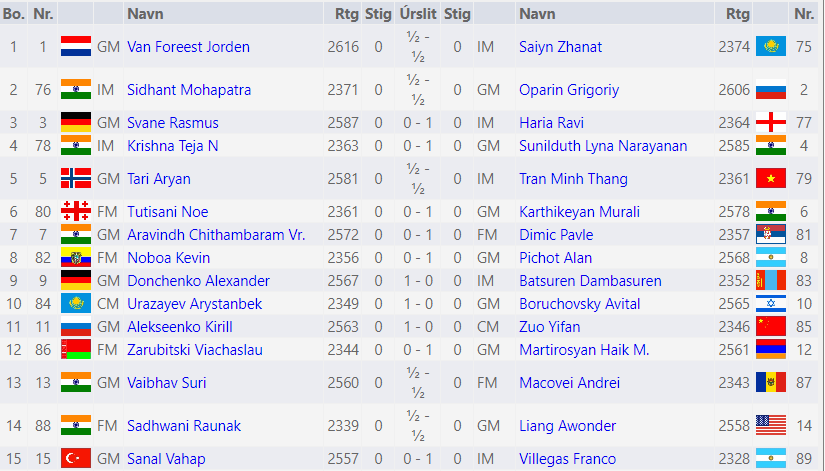Click the Russian flag next to Oparin Grigoriy
The image size is (825, 471).
click(770, 90)
